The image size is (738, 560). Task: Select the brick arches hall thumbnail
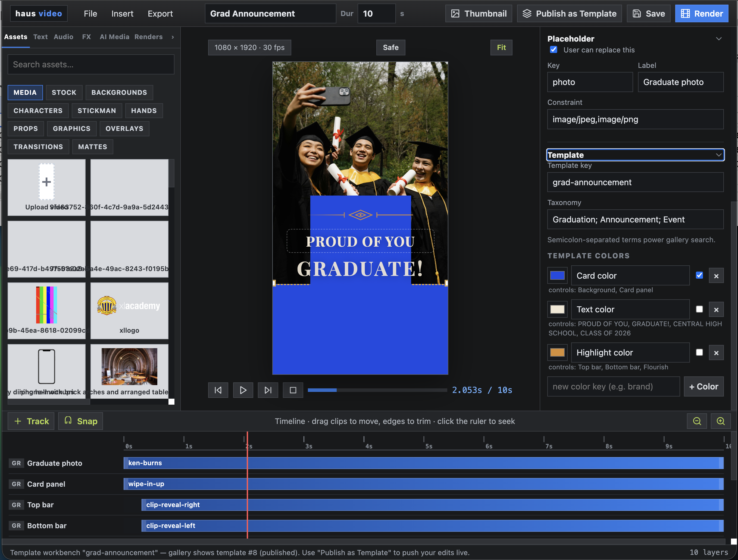[129, 371]
